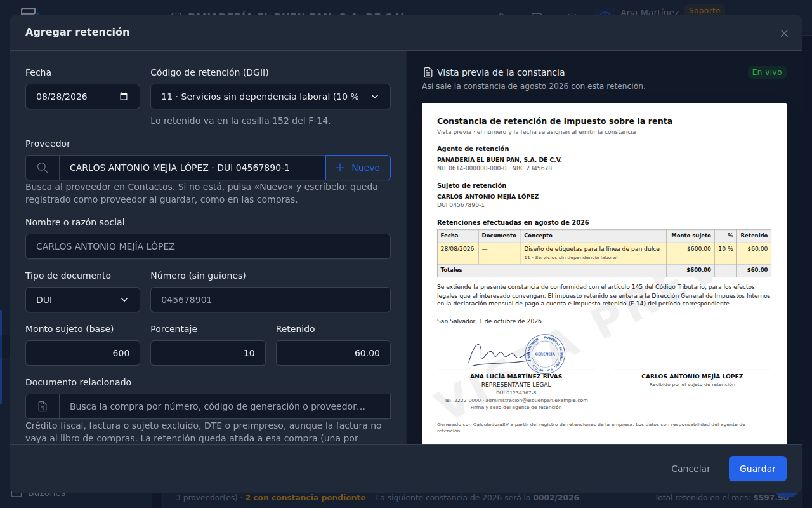Close the Agregar retención dialog
The height and width of the screenshot is (508, 812).
tap(784, 33)
